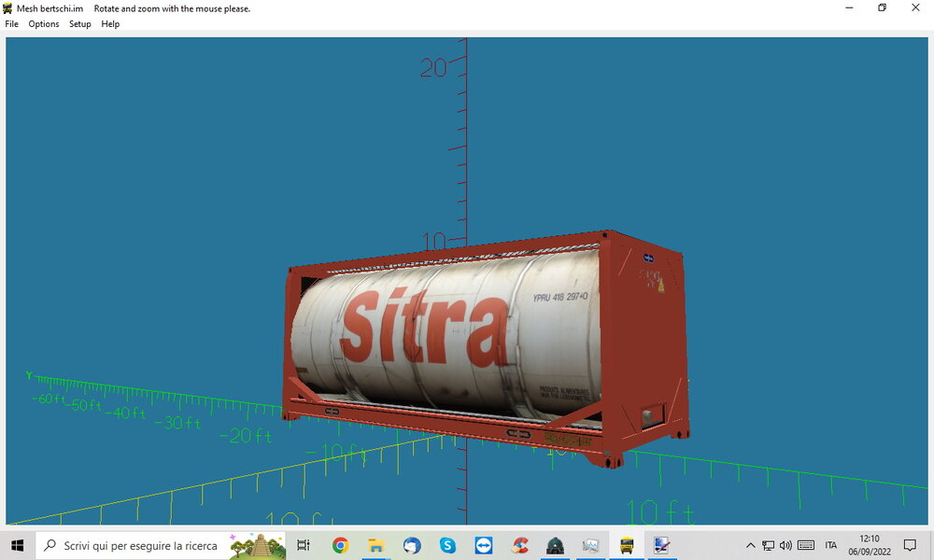The image size is (934, 560).
Task: Open CCleaner from taskbar
Action: click(519, 545)
